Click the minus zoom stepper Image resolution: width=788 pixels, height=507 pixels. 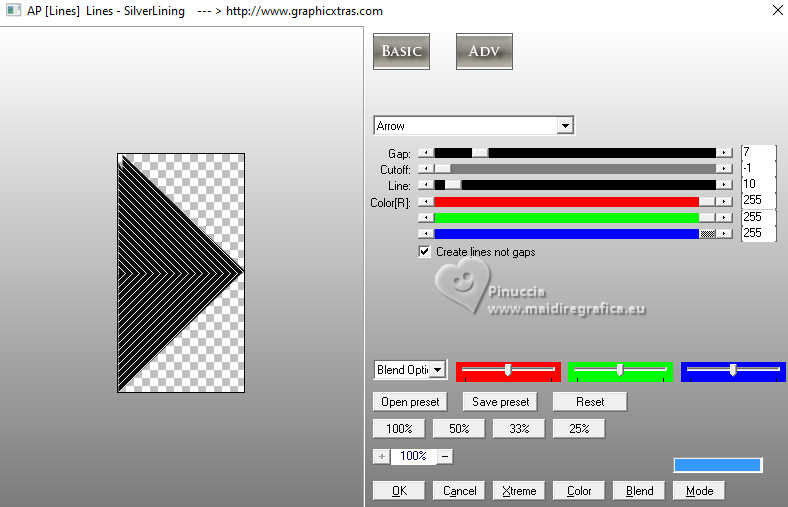click(445, 456)
